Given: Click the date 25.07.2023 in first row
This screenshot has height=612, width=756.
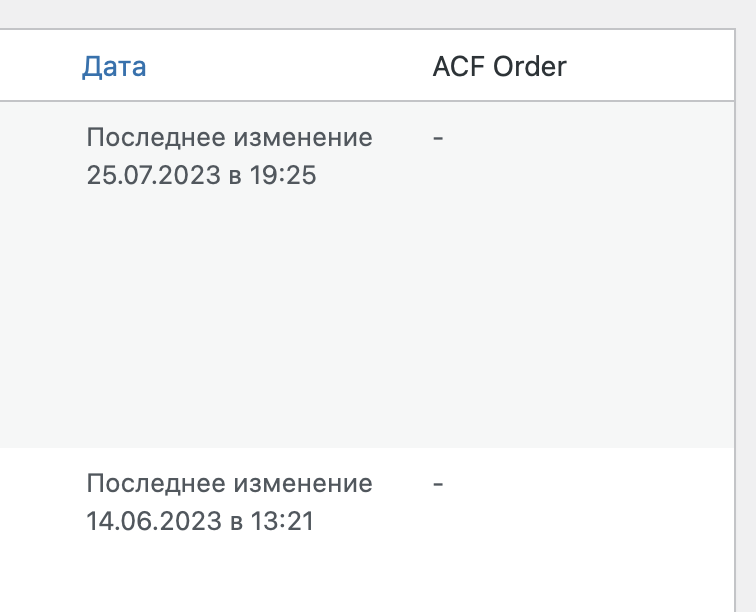Looking at the screenshot, I should pos(151,176).
